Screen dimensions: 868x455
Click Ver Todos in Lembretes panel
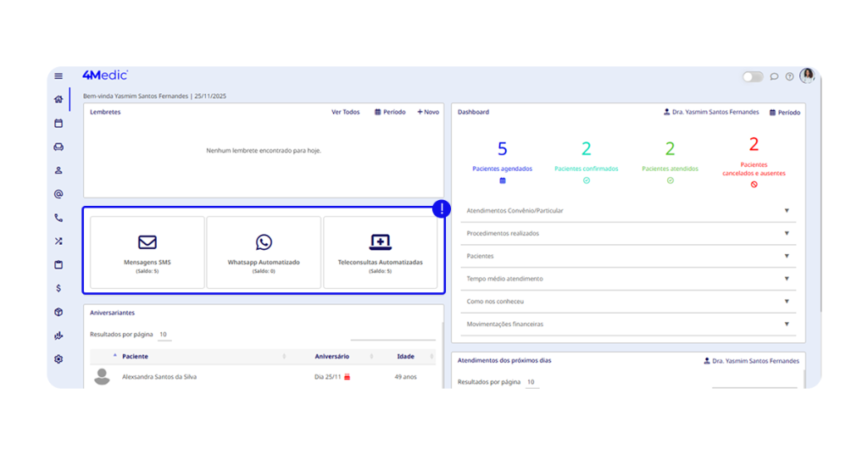tap(345, 112)
